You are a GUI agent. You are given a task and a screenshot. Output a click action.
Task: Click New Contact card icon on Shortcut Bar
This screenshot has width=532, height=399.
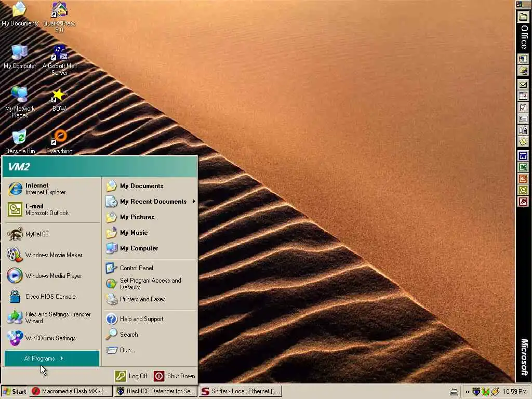[523, 119]
